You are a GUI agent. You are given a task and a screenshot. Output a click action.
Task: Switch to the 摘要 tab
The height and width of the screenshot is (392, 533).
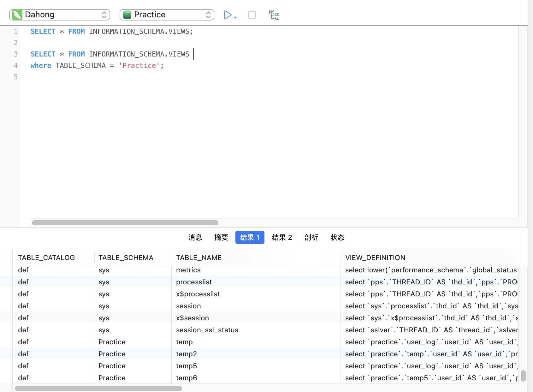point(221,237)
